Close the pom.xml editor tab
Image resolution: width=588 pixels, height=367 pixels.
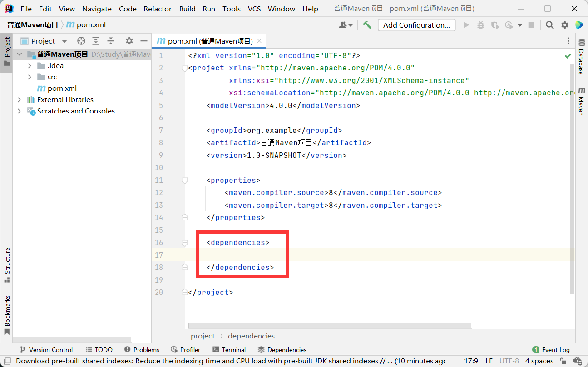259,41
